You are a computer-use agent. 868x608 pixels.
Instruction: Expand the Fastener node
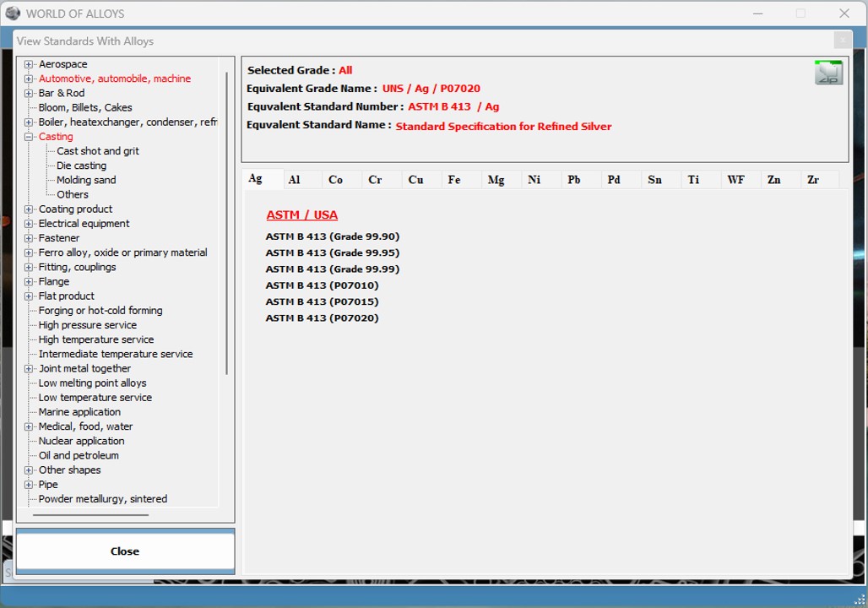pos(28,238)
